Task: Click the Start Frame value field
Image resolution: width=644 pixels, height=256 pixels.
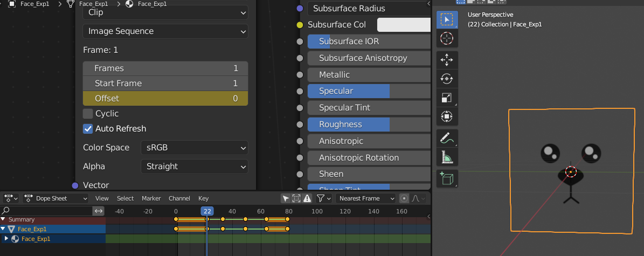Action: (165, 84)
